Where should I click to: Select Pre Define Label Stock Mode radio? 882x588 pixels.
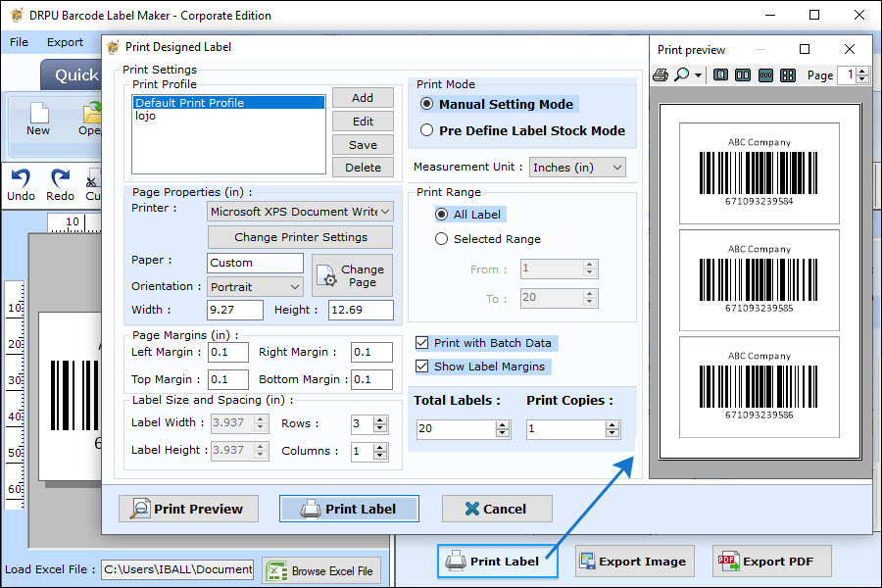coord(427,130)
